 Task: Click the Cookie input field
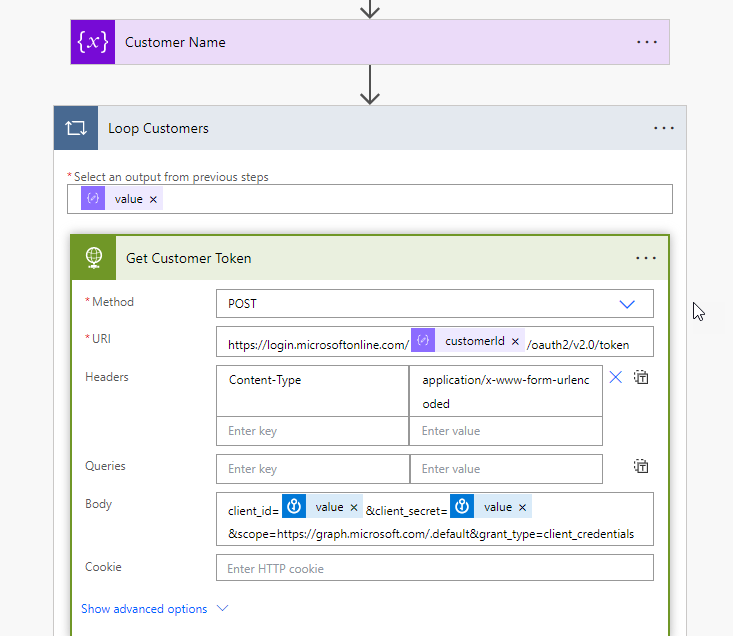(434, 569)
